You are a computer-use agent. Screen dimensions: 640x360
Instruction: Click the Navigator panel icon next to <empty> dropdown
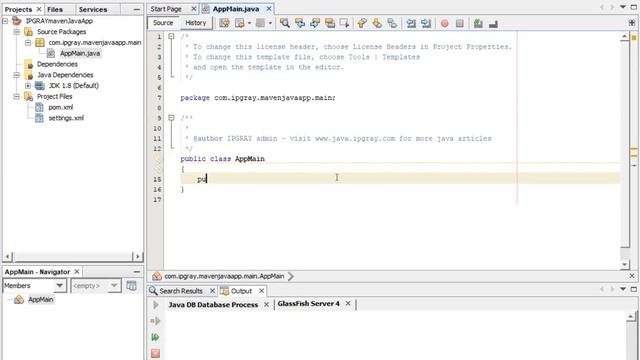tap(131, 285)
